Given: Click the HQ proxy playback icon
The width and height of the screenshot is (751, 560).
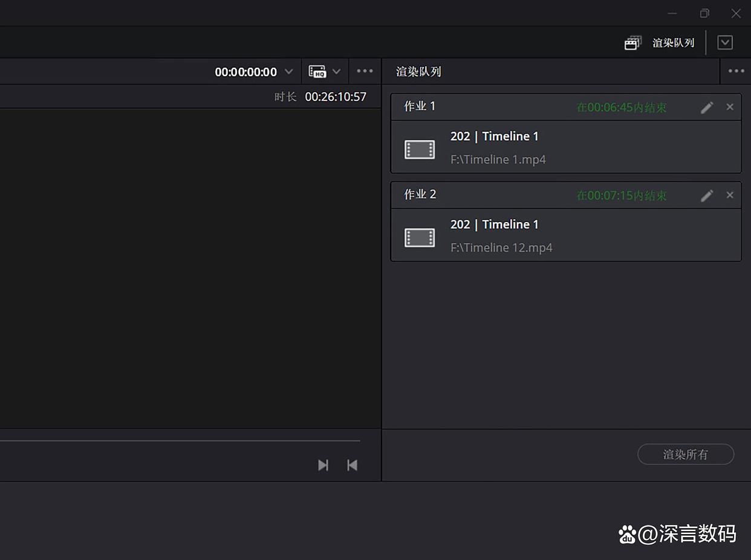Looking at the screenshot, I should pos(317,71).
